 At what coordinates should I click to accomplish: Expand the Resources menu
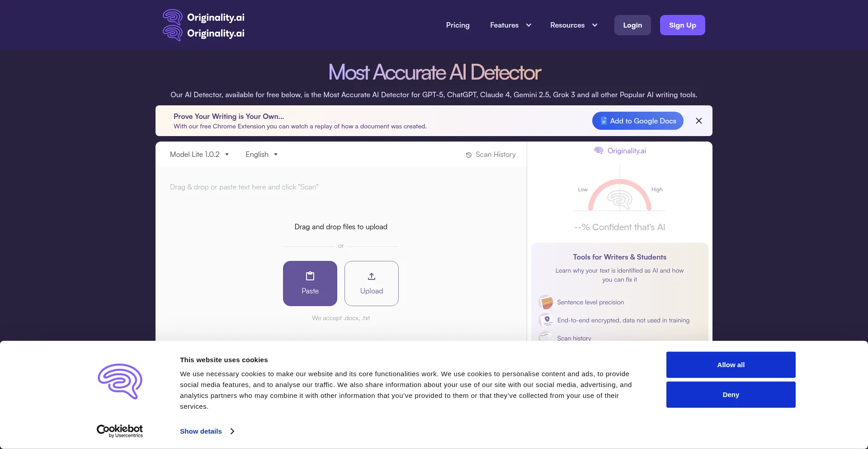(574, 25)
